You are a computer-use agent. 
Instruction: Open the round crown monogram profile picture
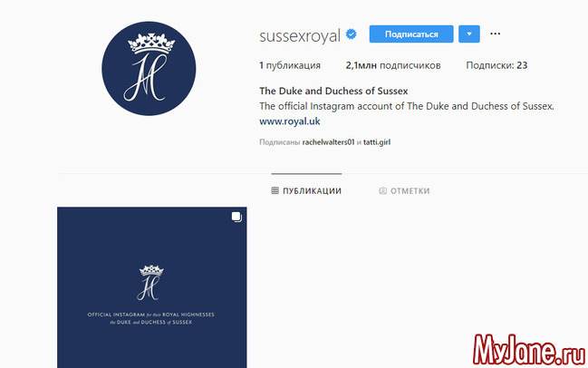(x=149, y=68)
